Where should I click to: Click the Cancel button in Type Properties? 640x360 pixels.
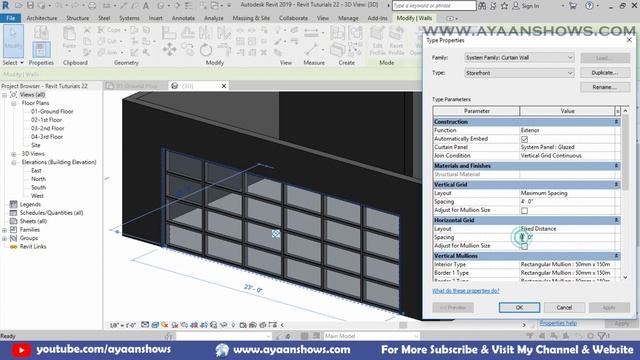564,307
